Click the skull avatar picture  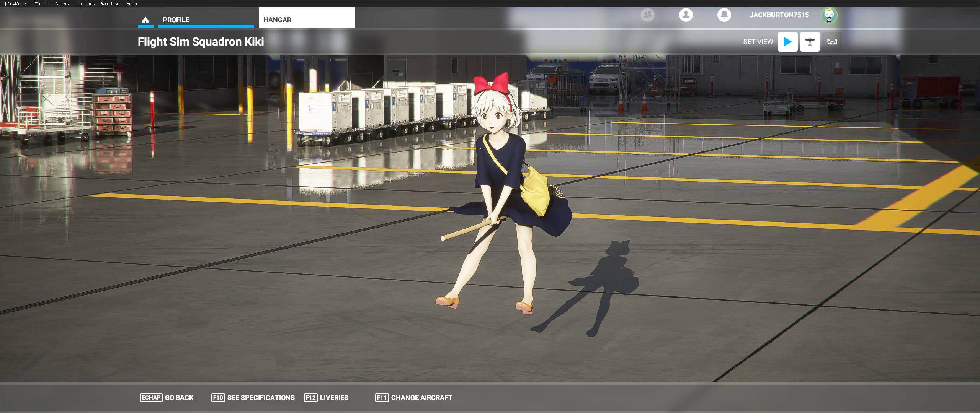[x=829, y=15]
